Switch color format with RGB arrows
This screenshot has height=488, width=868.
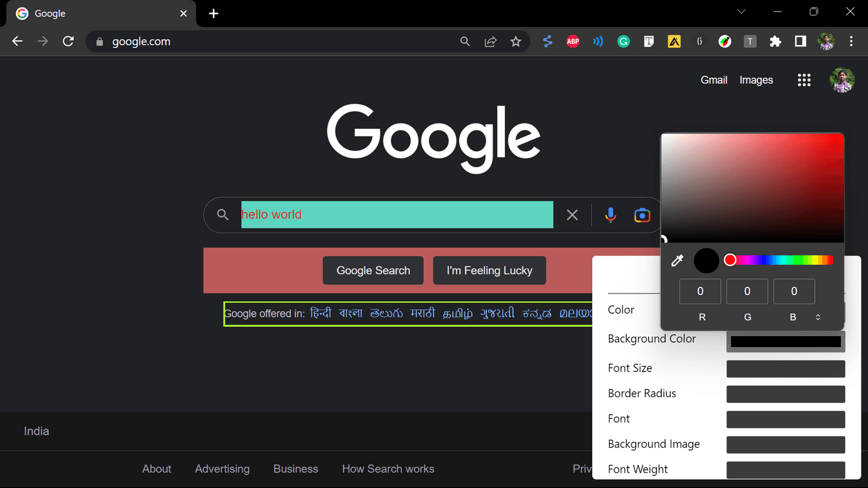pos(818,317)
